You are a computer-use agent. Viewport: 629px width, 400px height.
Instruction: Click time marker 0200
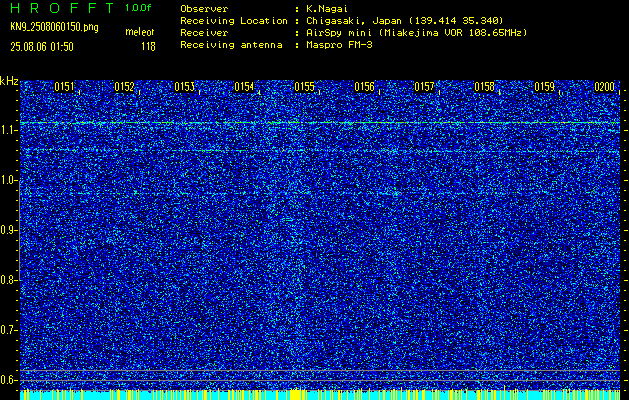tap(605, 87)
